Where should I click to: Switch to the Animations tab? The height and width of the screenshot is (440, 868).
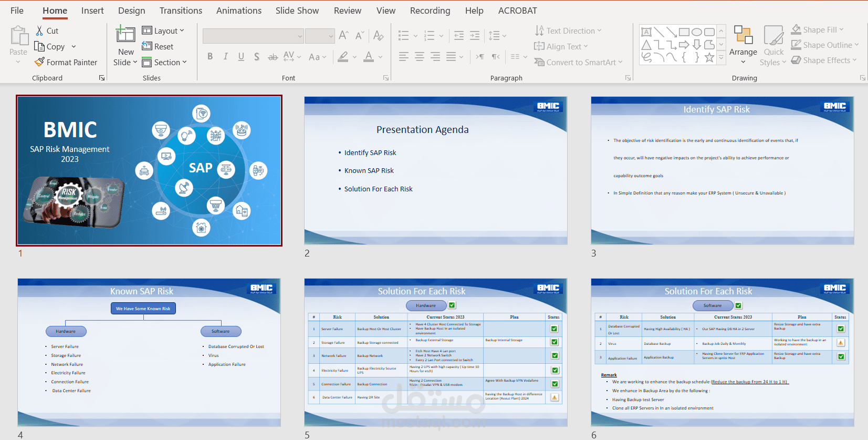click(239, 11)
